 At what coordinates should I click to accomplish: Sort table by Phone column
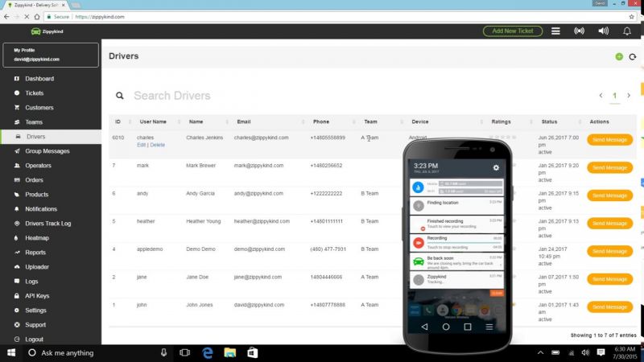pyautogui.click(x=321, y=122)
